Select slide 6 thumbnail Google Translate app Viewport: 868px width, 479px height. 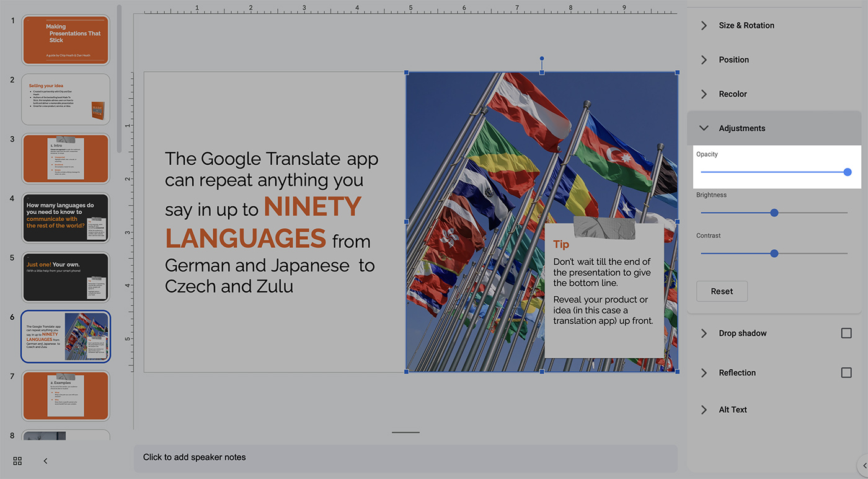66,336
